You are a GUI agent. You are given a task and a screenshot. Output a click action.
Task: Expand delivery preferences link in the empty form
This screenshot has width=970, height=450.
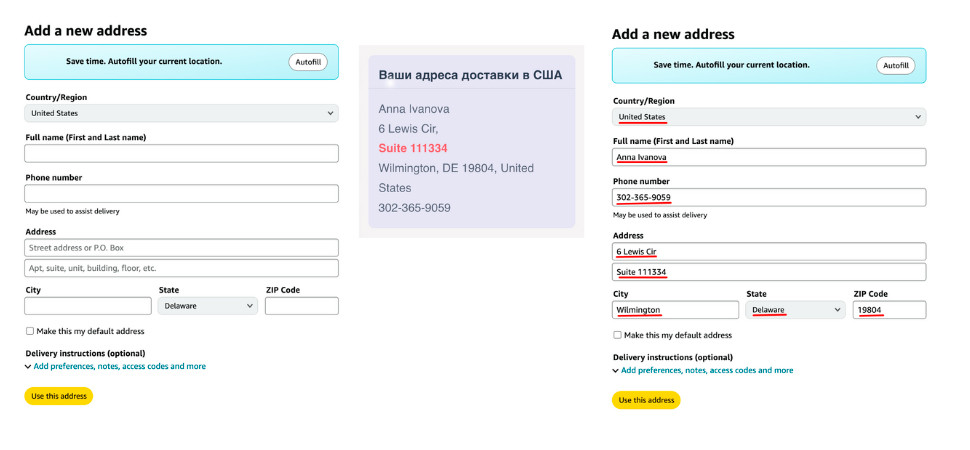click(119, 366)
